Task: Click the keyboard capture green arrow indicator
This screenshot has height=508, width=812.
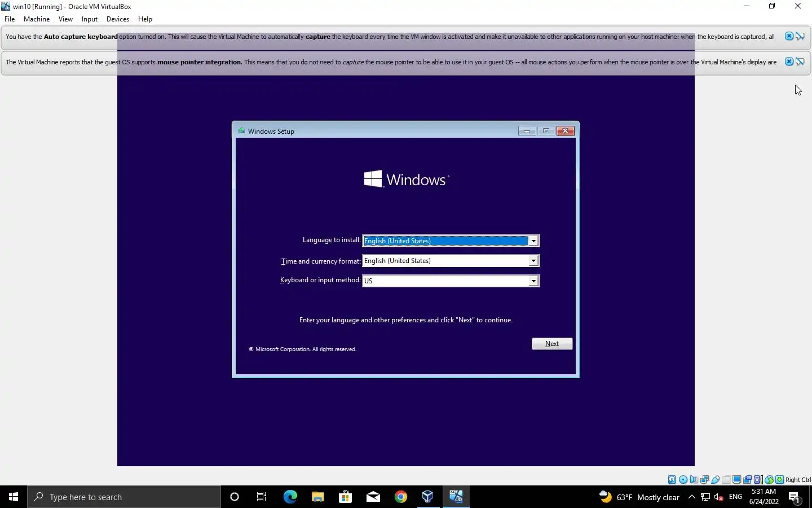Action: click(779, 480)
